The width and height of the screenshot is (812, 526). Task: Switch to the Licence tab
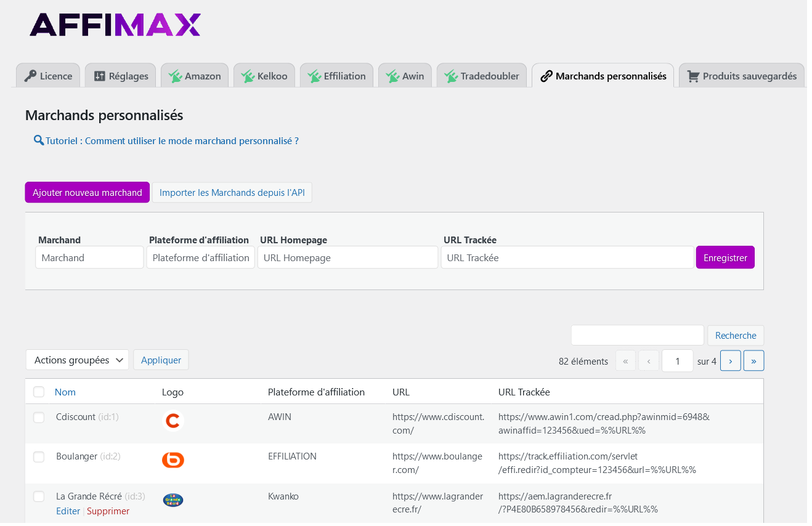point(48,75)
